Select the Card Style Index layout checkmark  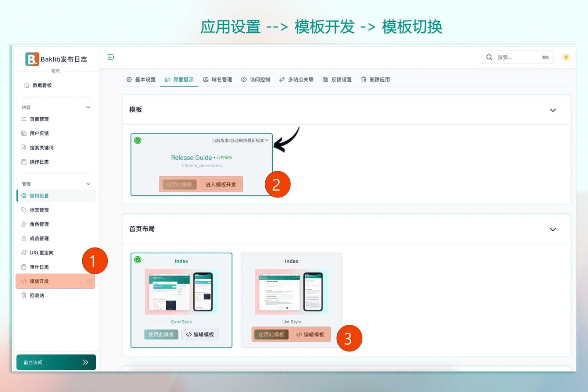point(138,260)
